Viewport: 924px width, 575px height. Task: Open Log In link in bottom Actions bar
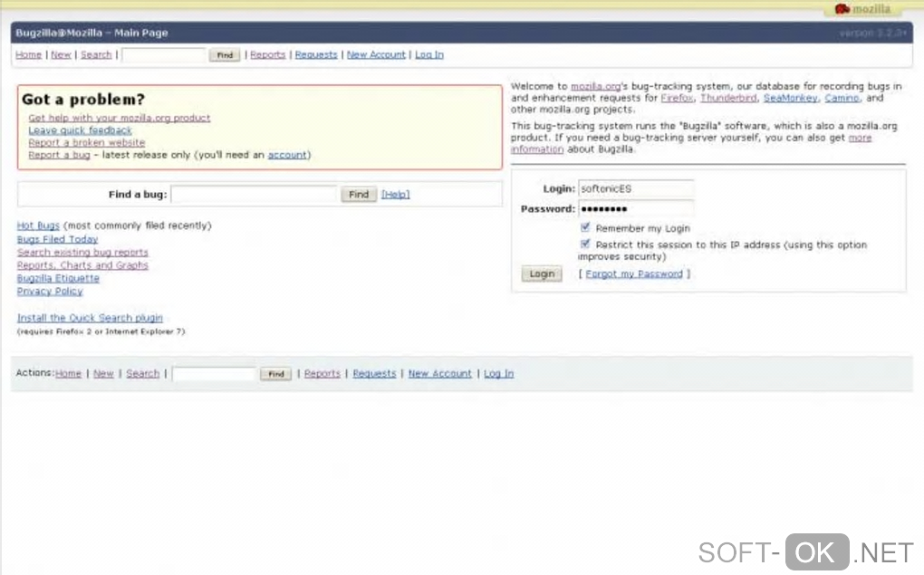point(498,373)
